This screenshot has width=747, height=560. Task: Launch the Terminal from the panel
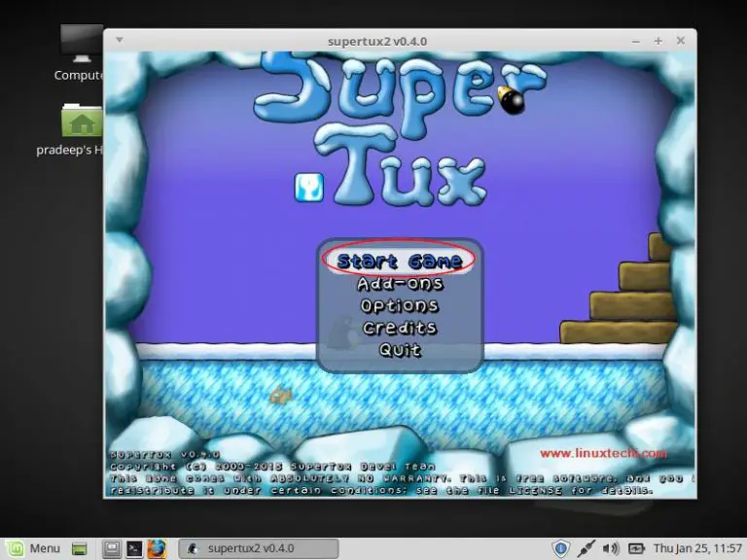[x=134, y=549]
